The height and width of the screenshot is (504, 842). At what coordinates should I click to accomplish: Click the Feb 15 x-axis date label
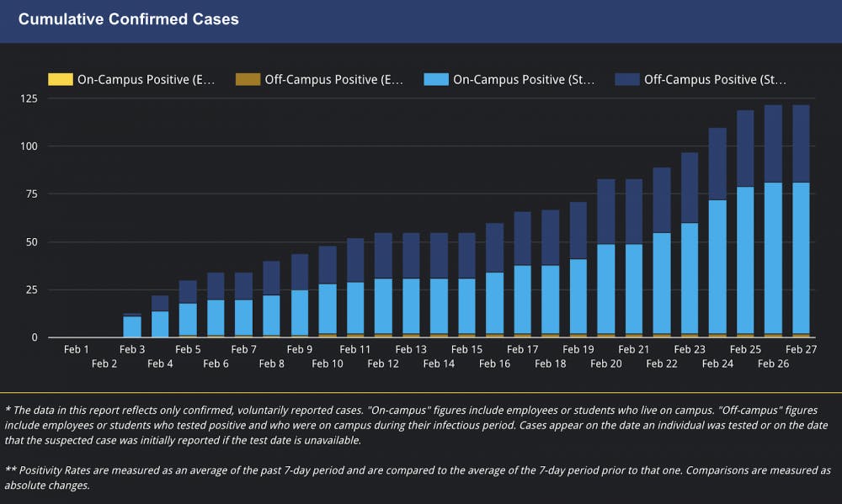click(466, 349)
